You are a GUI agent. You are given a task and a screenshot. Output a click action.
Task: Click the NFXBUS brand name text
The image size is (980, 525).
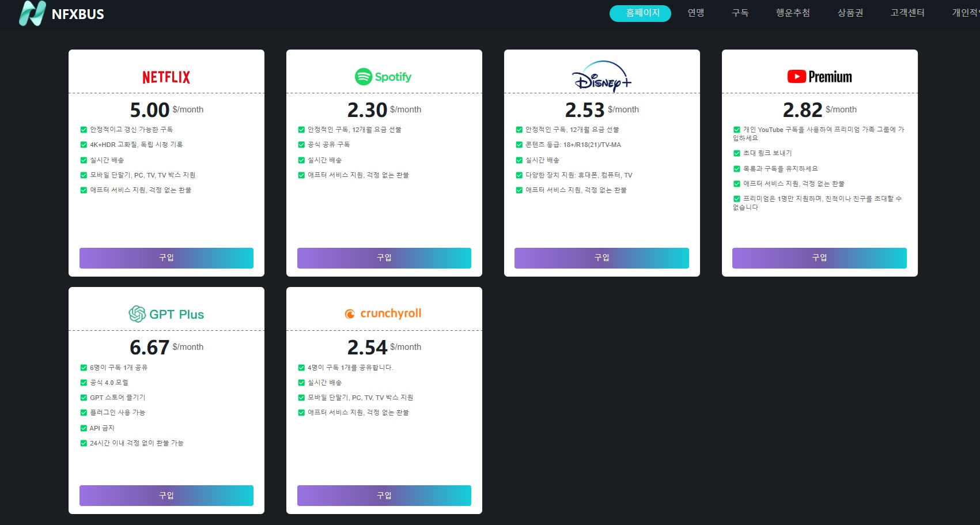tap(78, 14)
